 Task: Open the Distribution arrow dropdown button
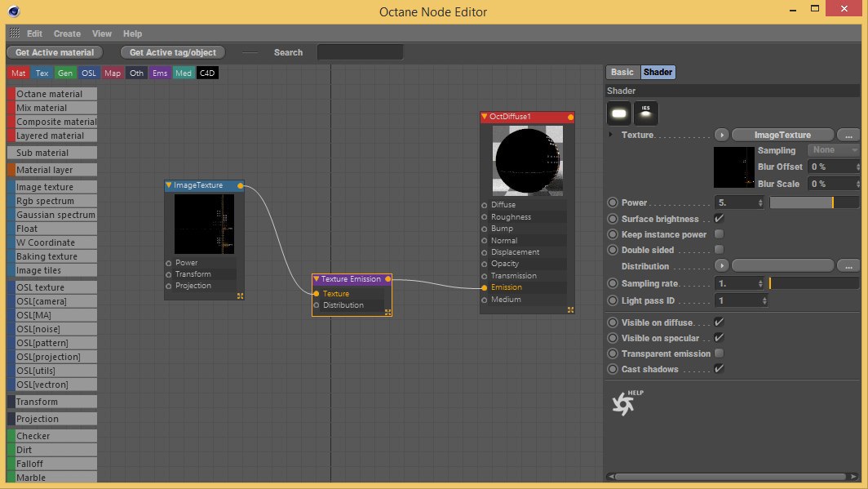click(721, 266)
